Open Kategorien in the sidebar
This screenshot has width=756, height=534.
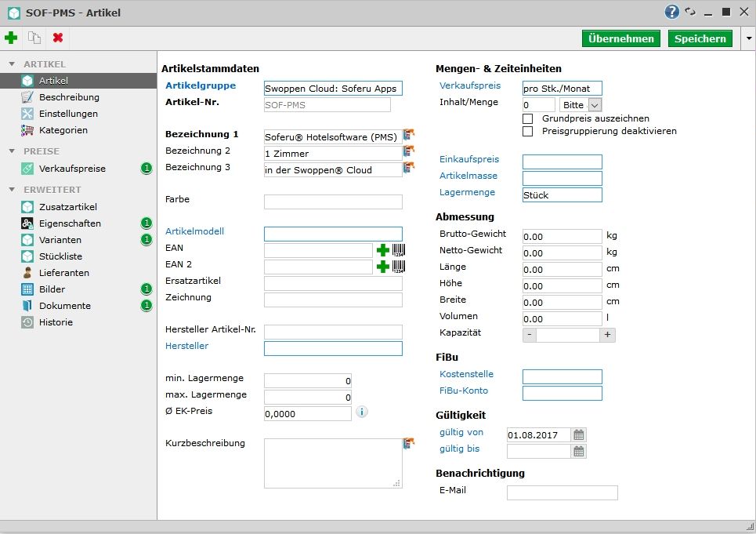[x=78, y=129]
